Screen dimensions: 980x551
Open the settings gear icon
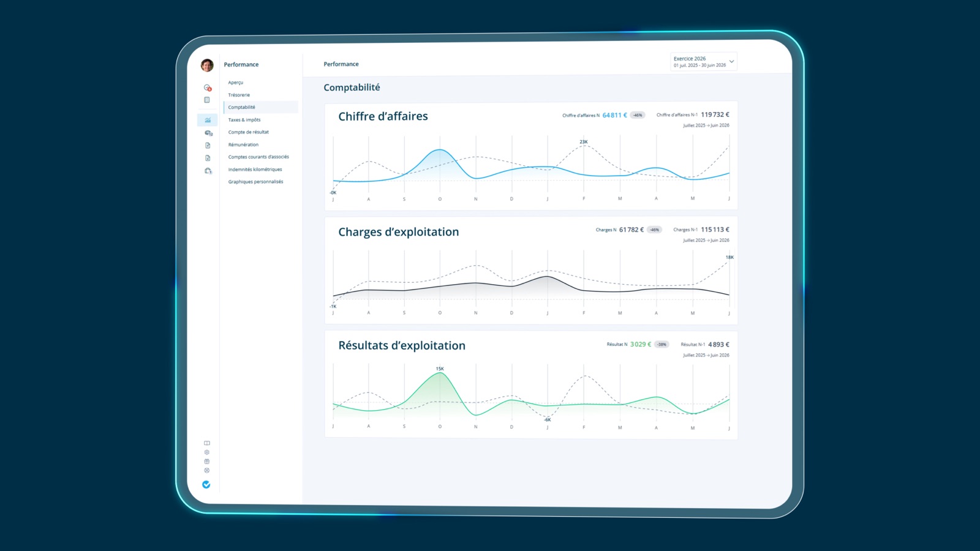[x=207, y=452]
